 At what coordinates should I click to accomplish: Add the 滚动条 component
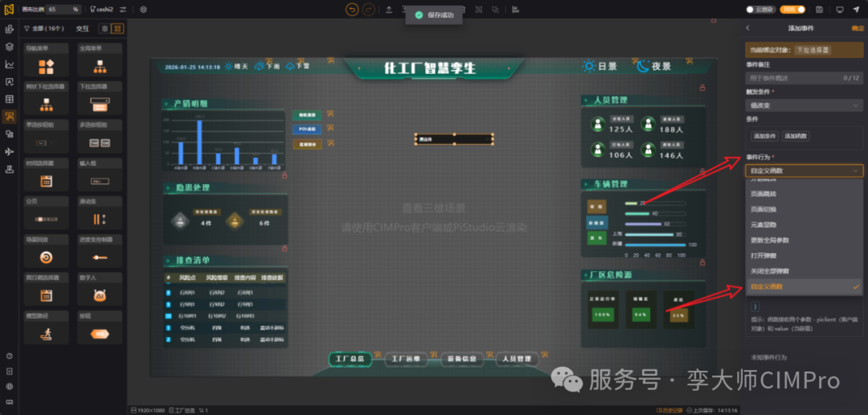click(100, 213)
